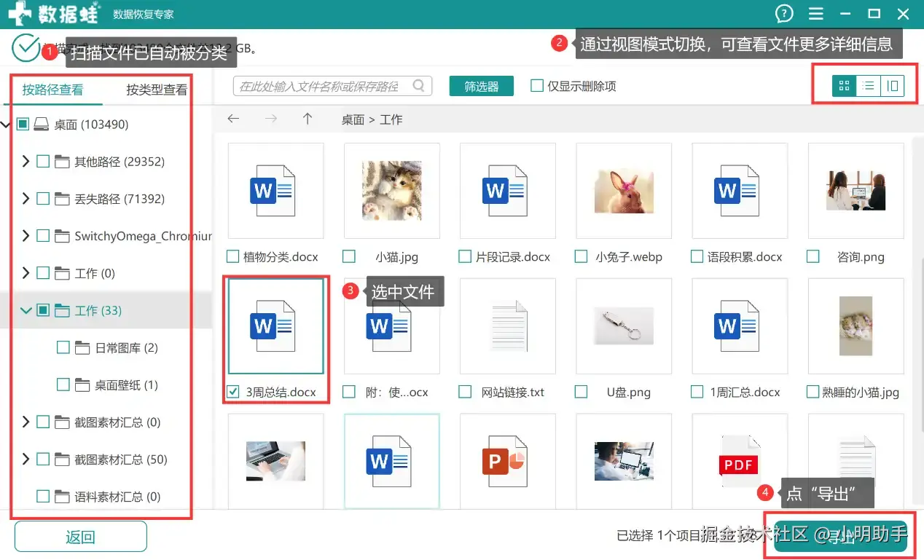Switch to 按路径查看 tab
The height and width of the screenshot is (560, 924).
tap(52, 90)
